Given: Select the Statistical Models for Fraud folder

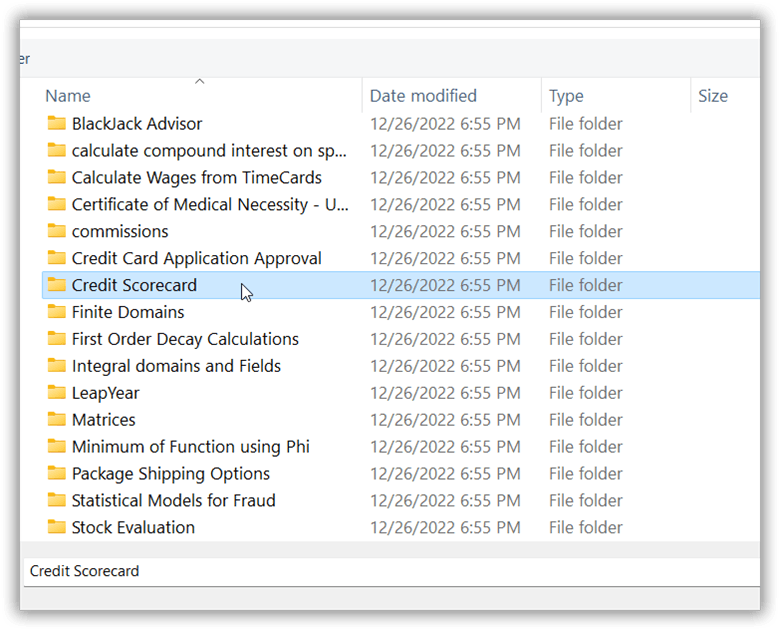Looking at the screenshot, I should click(173, 500).
